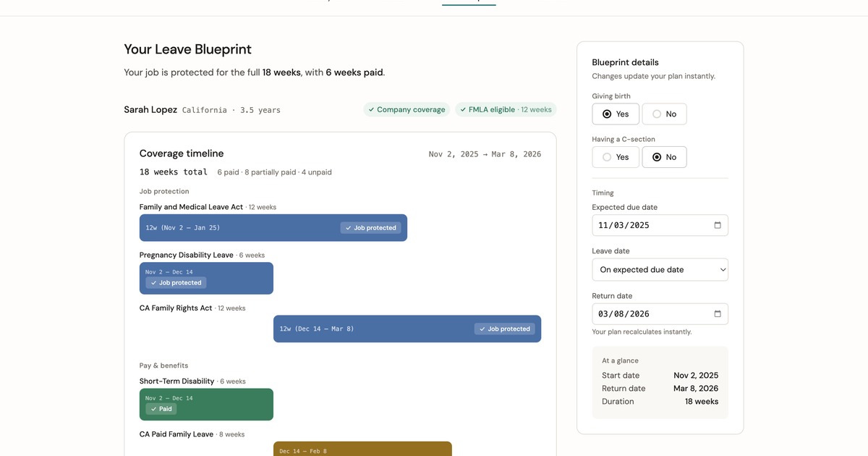868x456 pixels.
Task: Select the active underlined tab at top
Action: click(469, 2)
